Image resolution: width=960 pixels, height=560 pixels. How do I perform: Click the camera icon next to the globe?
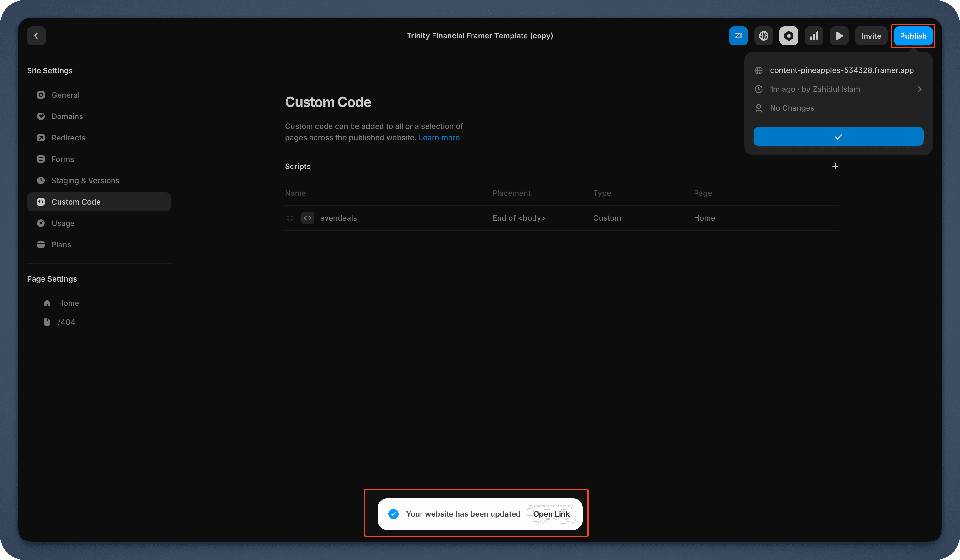coord(789,36)
